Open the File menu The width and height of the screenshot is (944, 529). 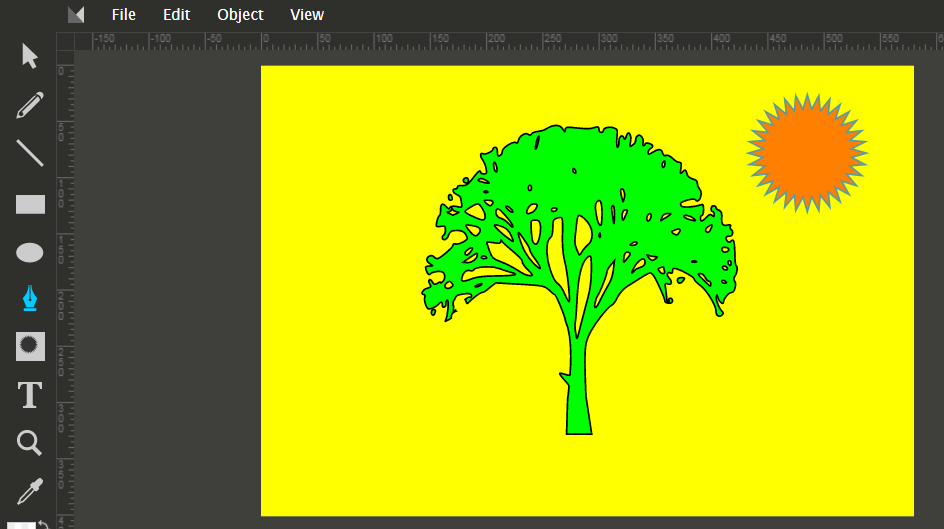(x=123, y=14)
